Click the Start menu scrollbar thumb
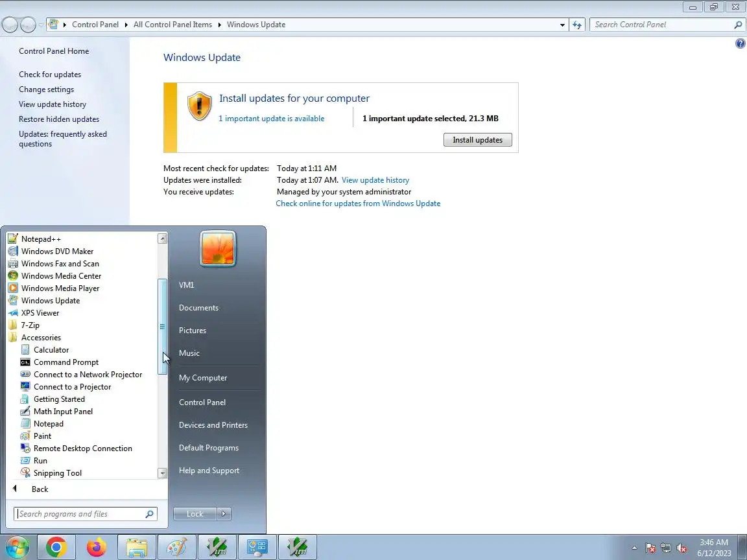 pyautogui.click(x=163, y=327)
